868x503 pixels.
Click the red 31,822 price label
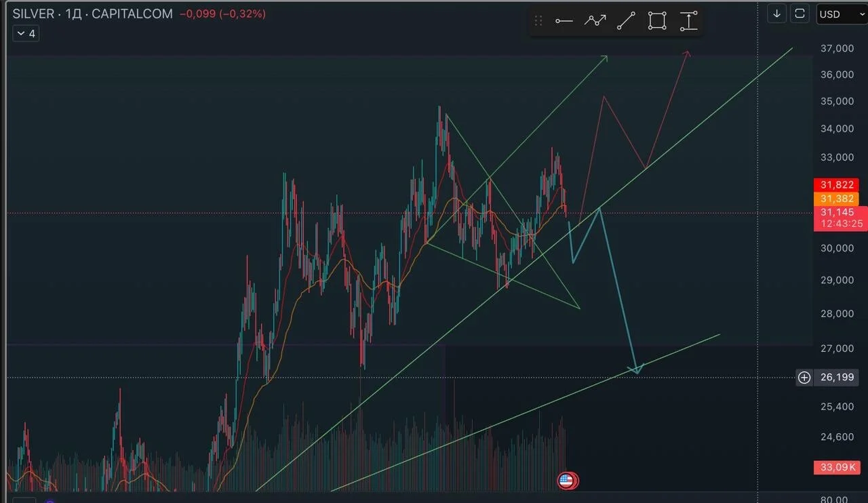point(836,185)
